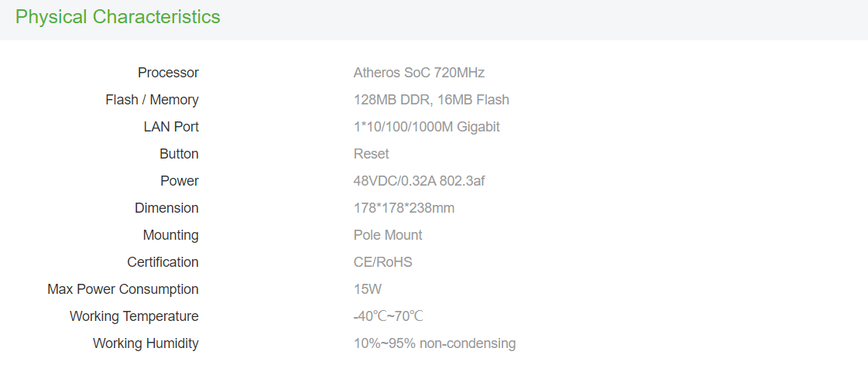
Task: Select the Dimension label
Action: [x=166, y=208]
